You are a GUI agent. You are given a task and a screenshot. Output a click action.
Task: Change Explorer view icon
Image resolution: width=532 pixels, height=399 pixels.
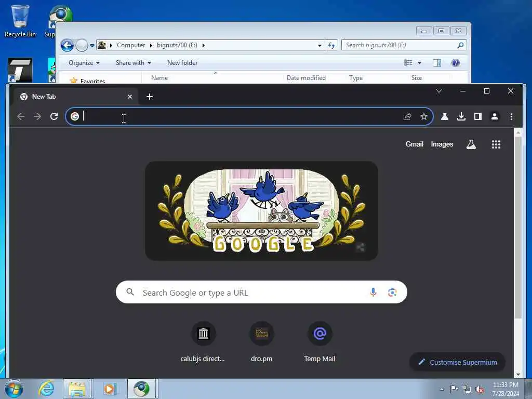click(408, 63)
